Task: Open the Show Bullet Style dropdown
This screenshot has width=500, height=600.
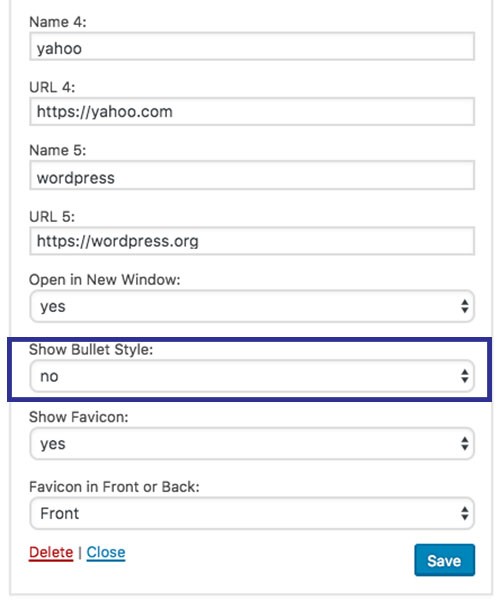Action: [252, 376]
